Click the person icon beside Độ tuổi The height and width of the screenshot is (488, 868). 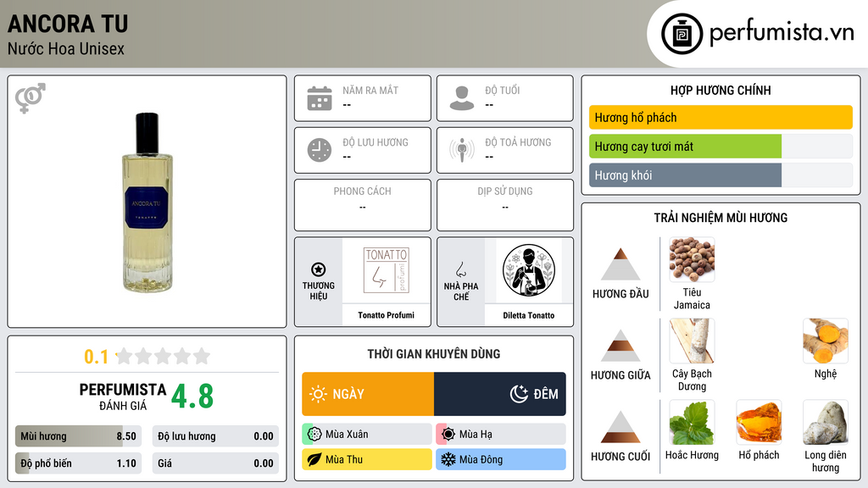(462, 98)
